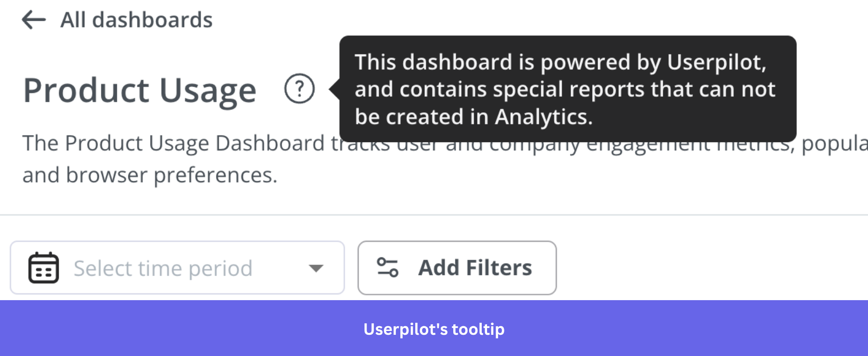This screenshot has width=868, height=356.
Task: Click the help circle next to Product Usage
Action: click(x=299, y=89)
